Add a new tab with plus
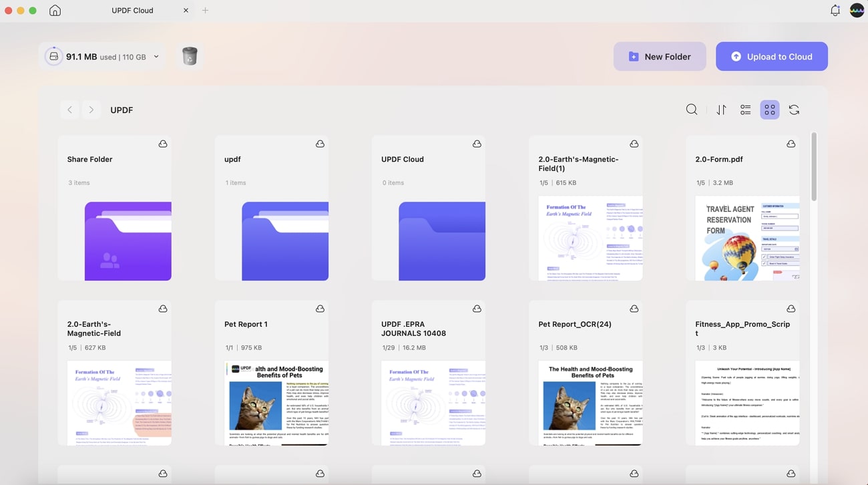Screen dimensions: 868x485 pyautogui.click(x=205, y=11)
